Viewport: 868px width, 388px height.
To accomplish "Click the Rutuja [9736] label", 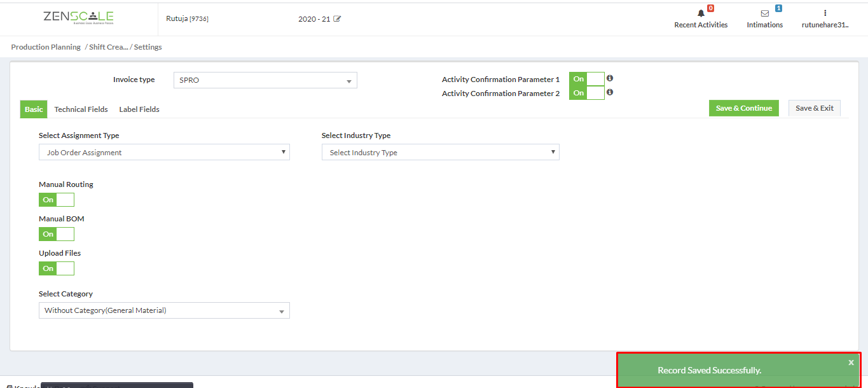I will pyautogui.click(x=187, y=18).
